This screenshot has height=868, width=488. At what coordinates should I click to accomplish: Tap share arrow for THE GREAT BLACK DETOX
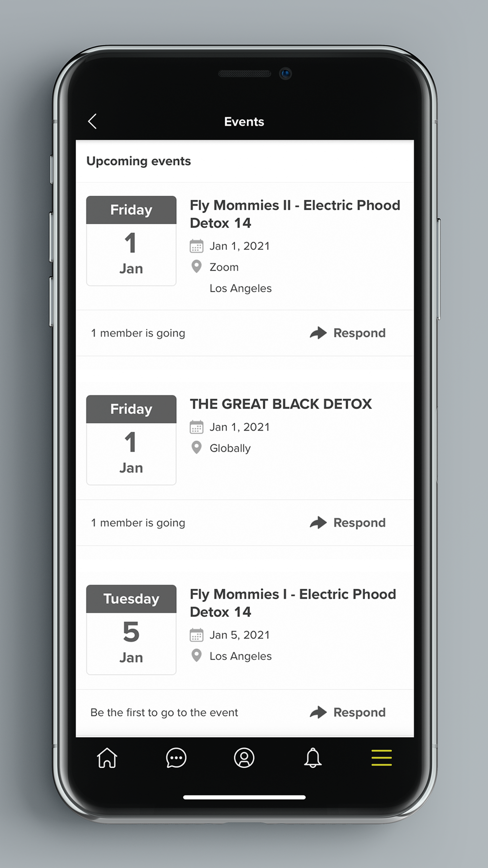318,523
